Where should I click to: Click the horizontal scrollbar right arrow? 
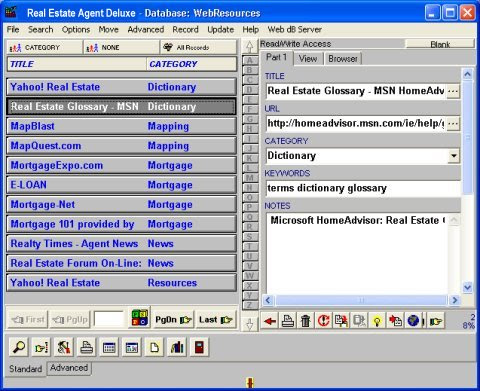point(454,300)
